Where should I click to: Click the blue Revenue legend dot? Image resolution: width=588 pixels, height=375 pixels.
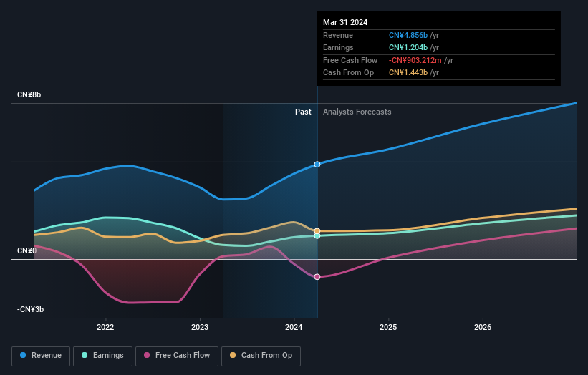23,355
